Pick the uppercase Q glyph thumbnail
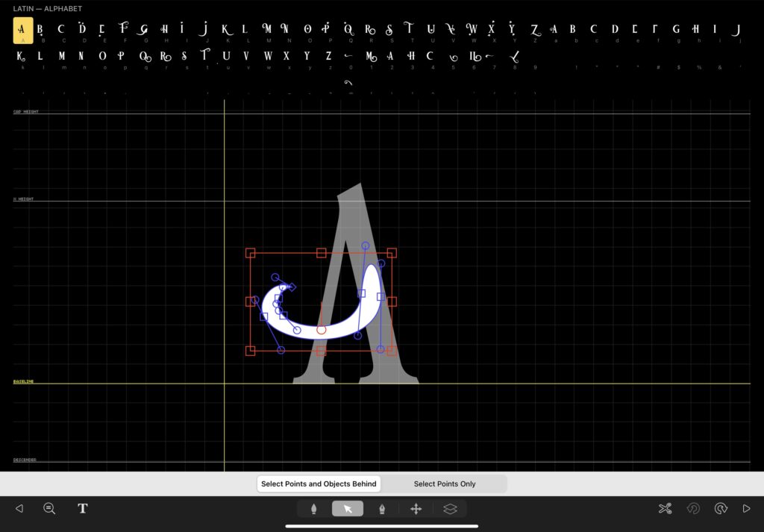The width and height of the screenshot is (764, 532). (348, 30)
